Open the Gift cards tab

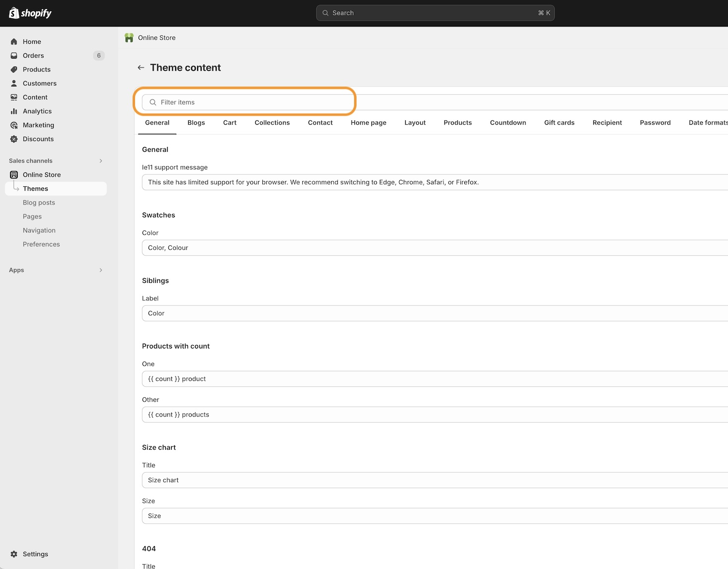click(559, 123)
